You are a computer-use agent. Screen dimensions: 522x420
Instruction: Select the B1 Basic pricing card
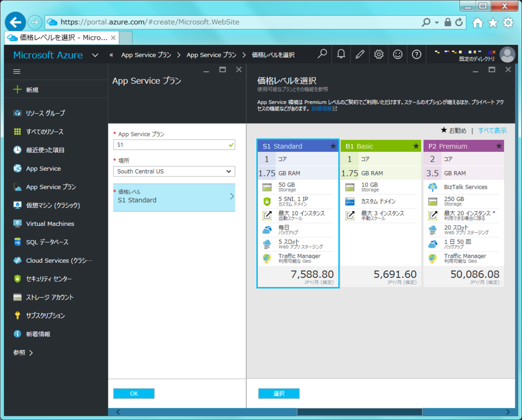[381, 214]
